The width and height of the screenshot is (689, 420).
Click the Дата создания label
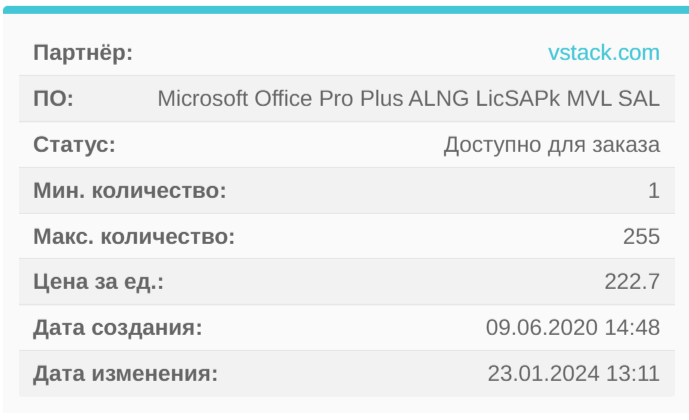tap(118, 329)
